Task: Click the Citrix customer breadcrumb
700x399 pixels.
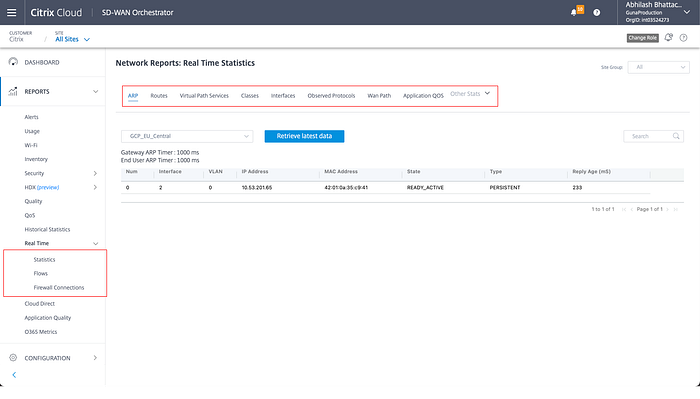Action: 16,39
